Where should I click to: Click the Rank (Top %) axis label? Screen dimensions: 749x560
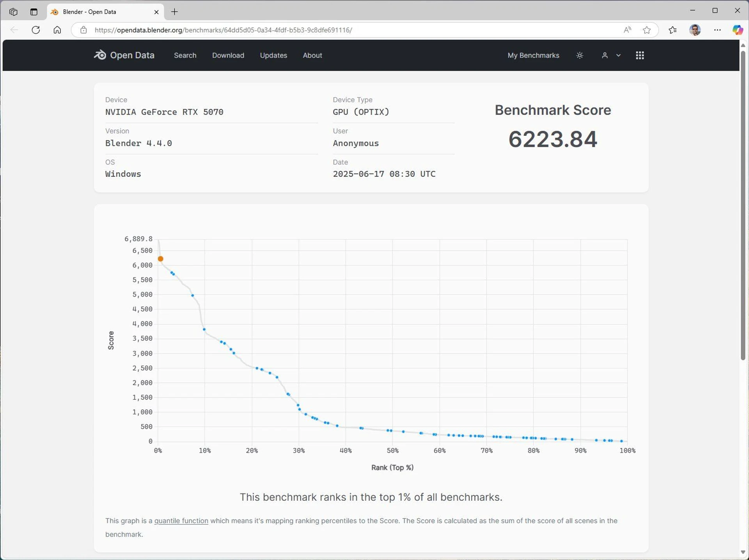(392, 468)
